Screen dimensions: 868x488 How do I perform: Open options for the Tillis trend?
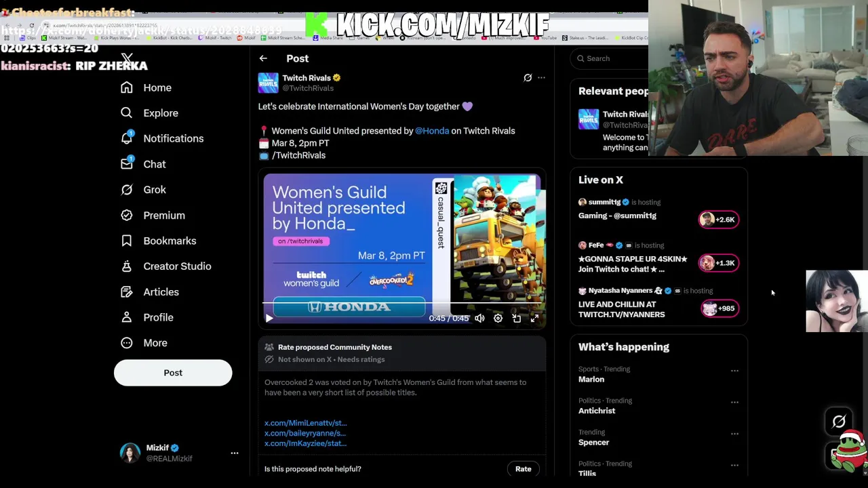click(734, 466)
